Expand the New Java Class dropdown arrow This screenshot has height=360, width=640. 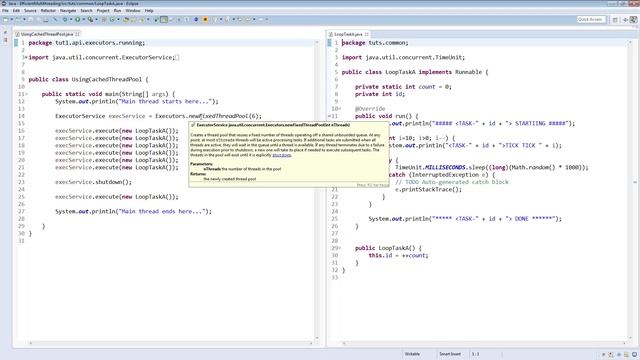[x=118, y=19]
